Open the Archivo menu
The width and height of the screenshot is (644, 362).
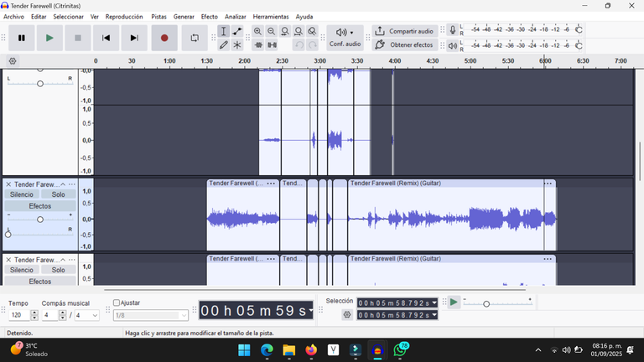pyautogui.click(x=13, y=17)
